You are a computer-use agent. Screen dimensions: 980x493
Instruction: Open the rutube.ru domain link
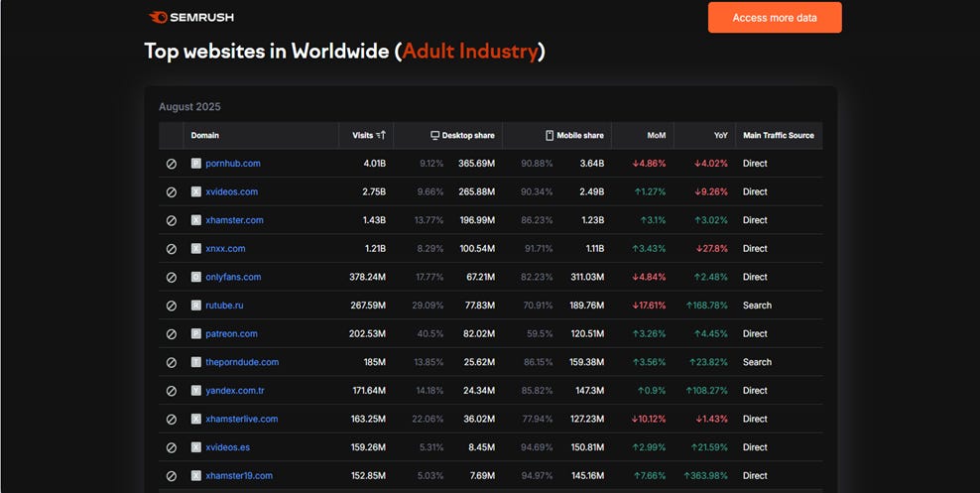[224, 306]
